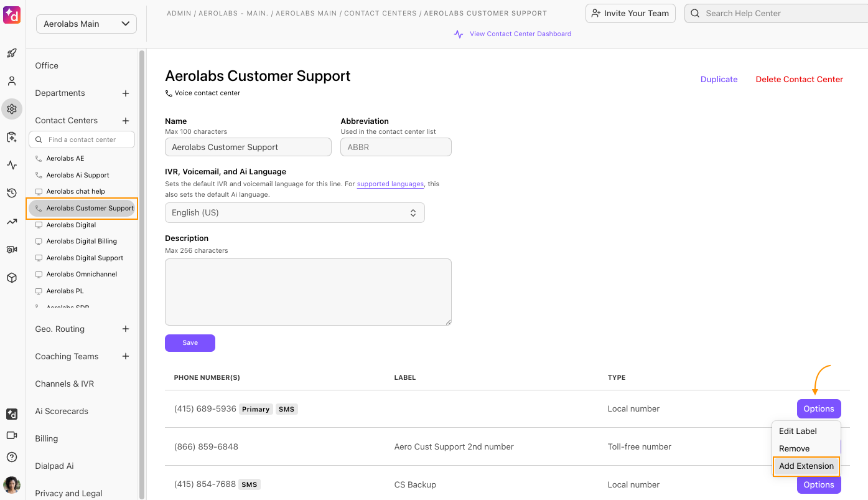Open the Office settings section
This screenshot has height=500, width=868.
coord(47,66)
